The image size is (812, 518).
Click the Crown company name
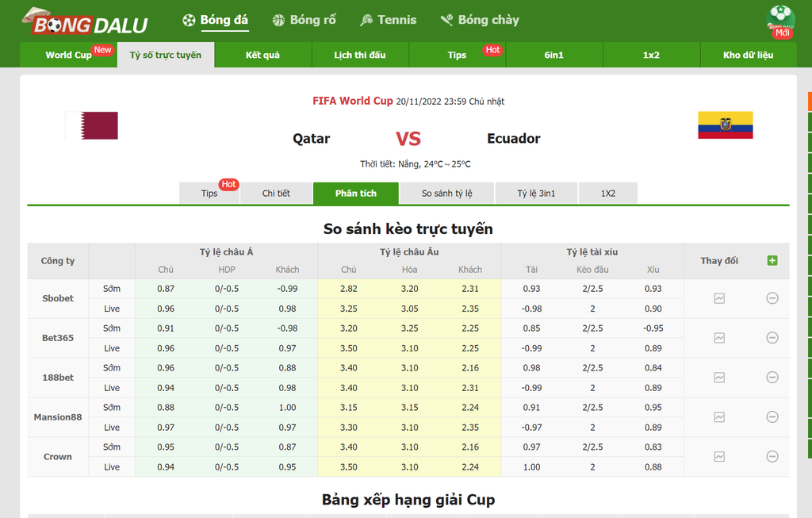58,457
